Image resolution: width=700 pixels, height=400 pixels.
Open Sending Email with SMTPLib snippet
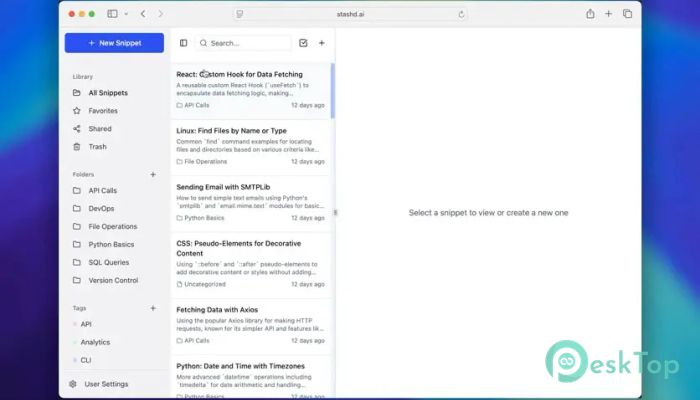(250, 203)
